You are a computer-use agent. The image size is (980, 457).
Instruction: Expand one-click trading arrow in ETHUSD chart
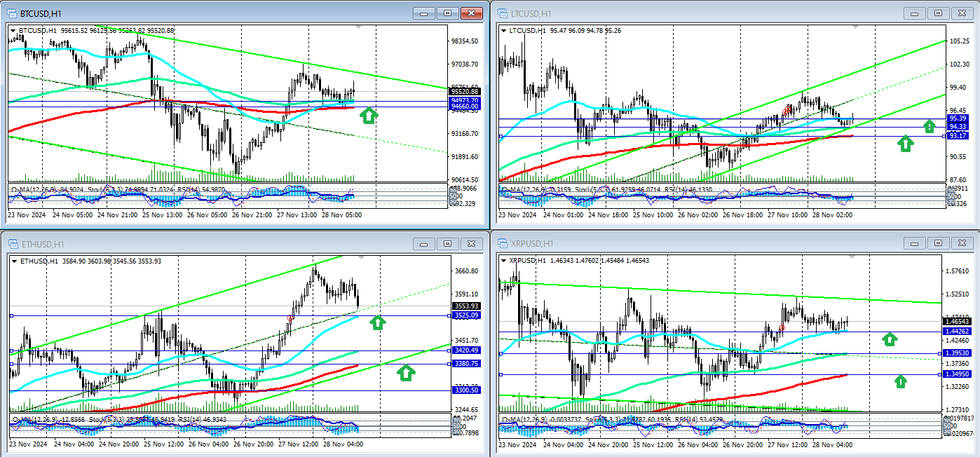pyautogui.click(x=13, y=261)
